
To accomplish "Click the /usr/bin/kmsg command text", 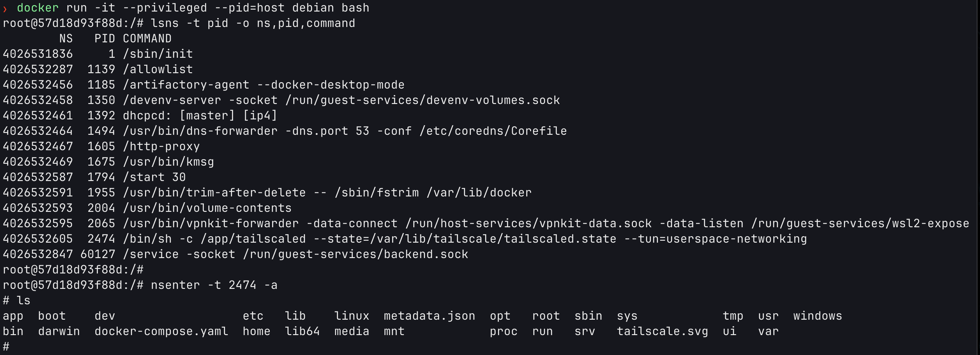I will pos(168,162).
